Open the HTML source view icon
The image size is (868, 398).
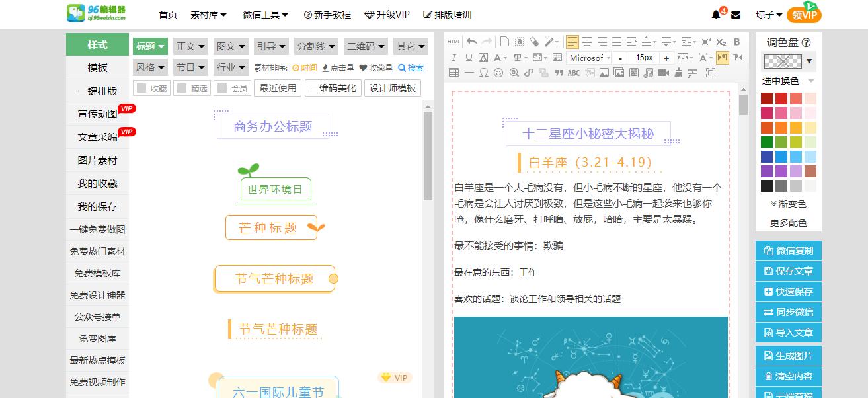pyautogui.click(x=454, y=41)
